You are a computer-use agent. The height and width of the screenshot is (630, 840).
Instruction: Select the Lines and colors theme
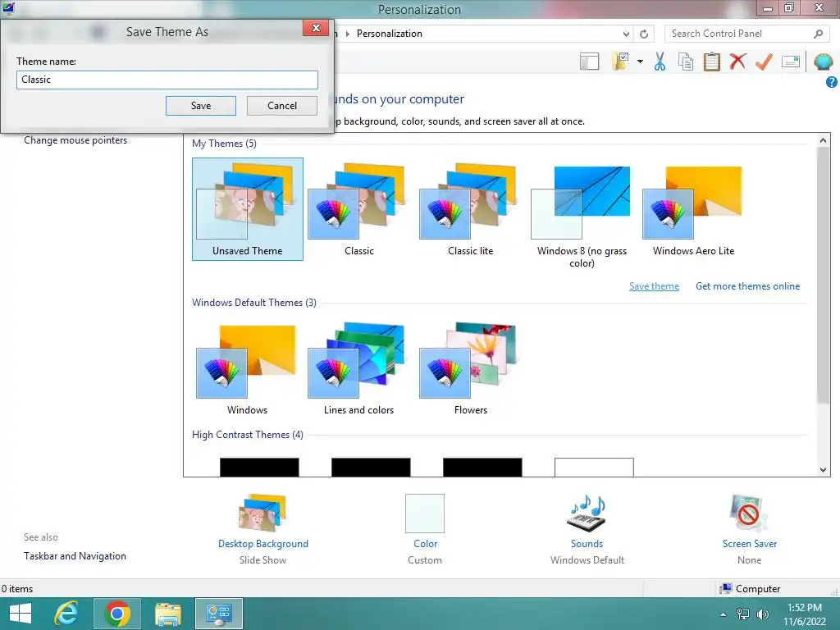pos(359,368)
